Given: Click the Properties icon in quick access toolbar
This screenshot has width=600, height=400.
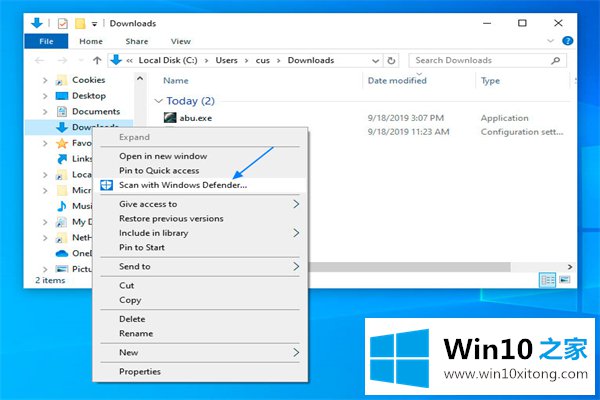Looking at the screenshot, I should (x=63, y=24).
